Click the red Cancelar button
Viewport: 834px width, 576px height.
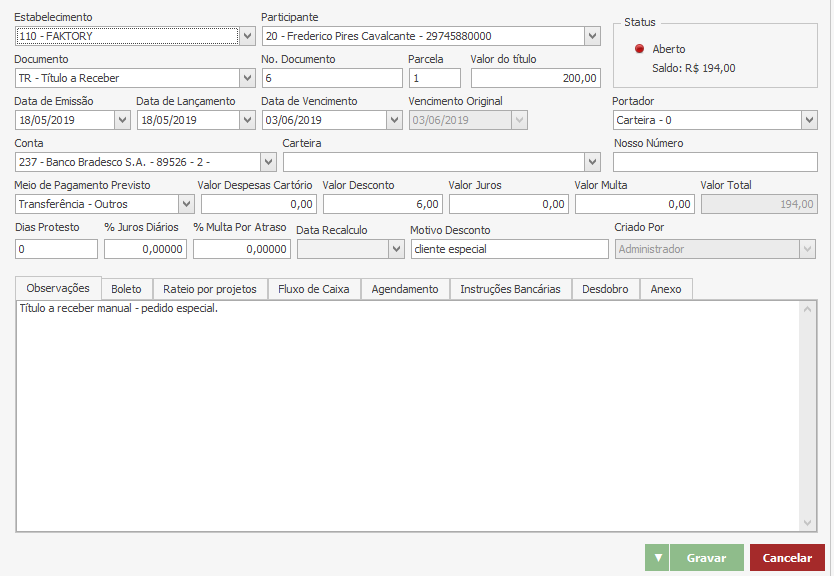[x=787, y=558]
